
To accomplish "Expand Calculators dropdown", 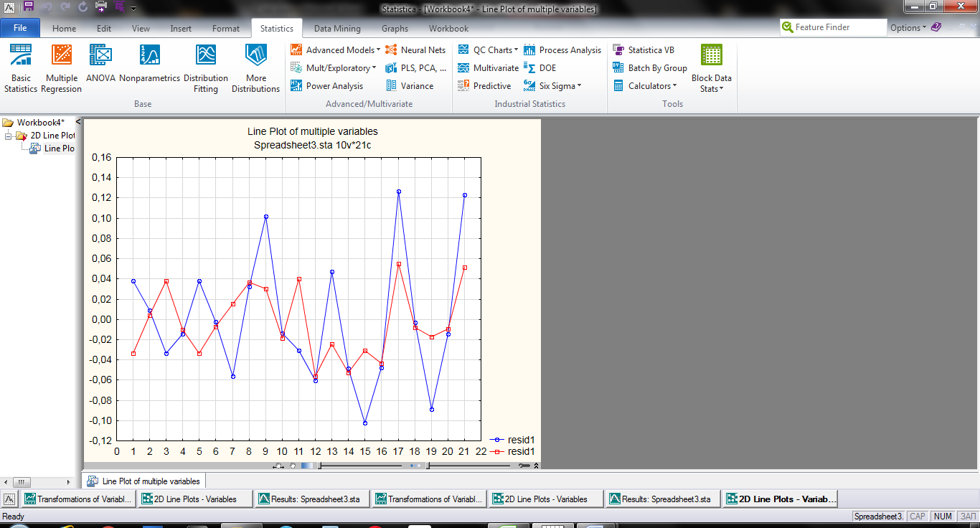I will point(645,86).
